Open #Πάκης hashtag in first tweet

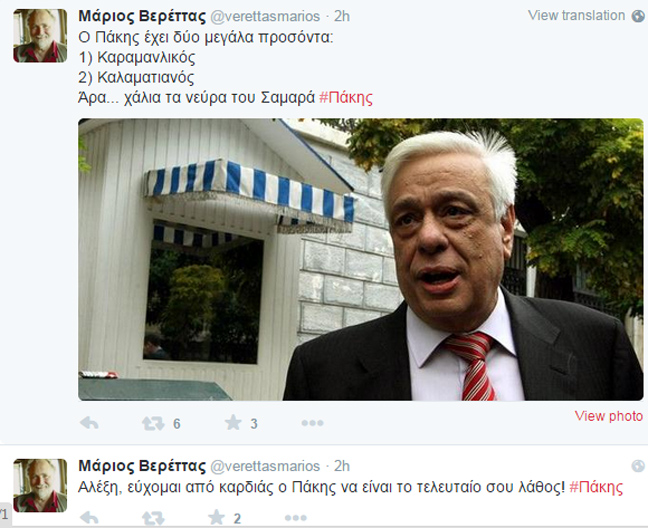[346, 98]
